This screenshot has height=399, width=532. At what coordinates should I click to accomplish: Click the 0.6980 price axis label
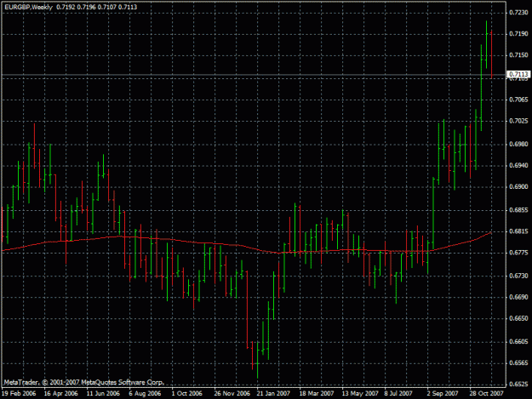click(518, 145)
